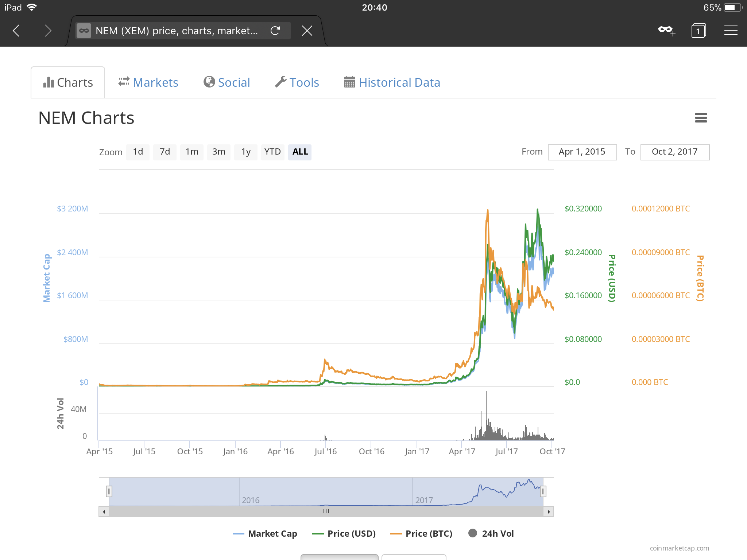
Task: Click the Market Cap vertical axis title
Action: 47,278
